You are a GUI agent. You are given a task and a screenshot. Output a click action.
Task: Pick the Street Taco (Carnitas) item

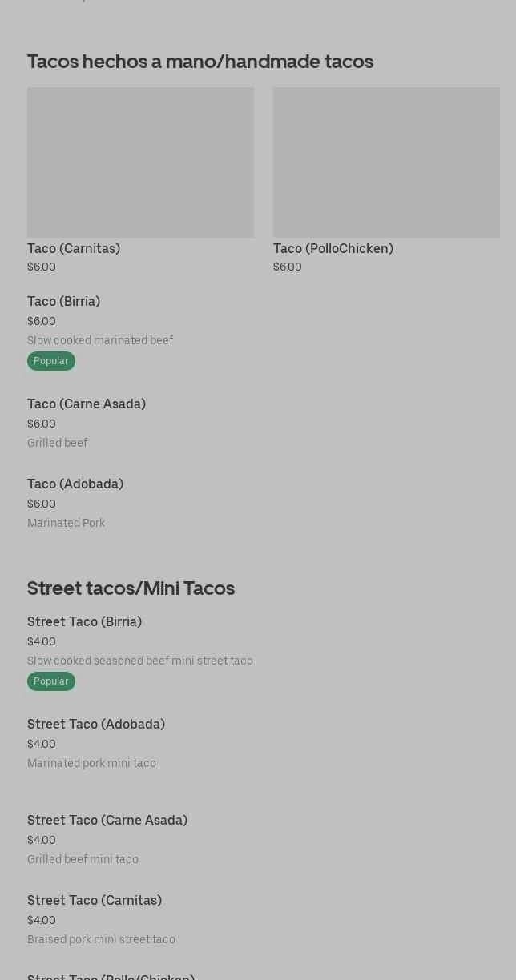pyautogui.click(x=95, y=901)
